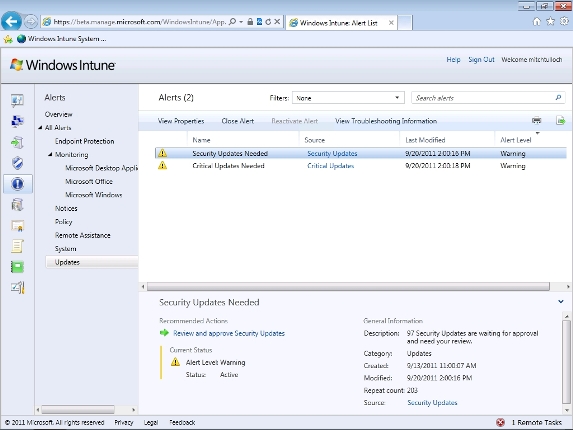Open the Administration workspace icon
The height and width of the screenshot is (430, 573).
point(17,288)
